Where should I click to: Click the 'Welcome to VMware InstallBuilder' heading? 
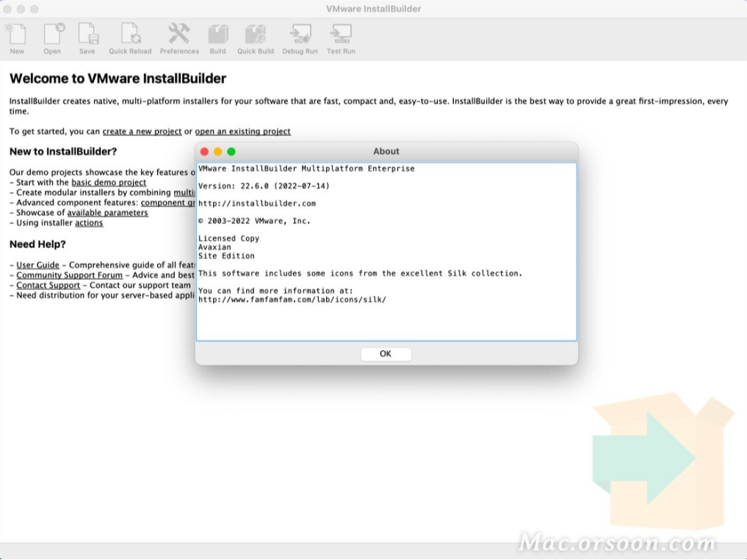118,79
